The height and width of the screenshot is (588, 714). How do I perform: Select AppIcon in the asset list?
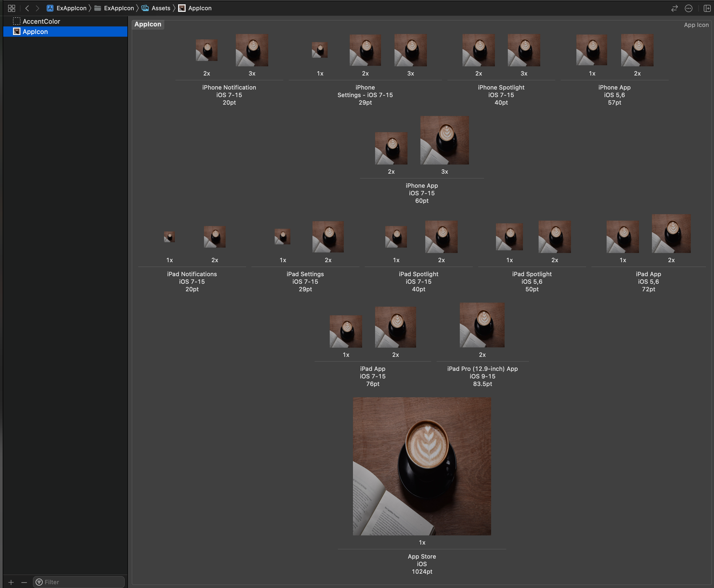tap(35, 32)
